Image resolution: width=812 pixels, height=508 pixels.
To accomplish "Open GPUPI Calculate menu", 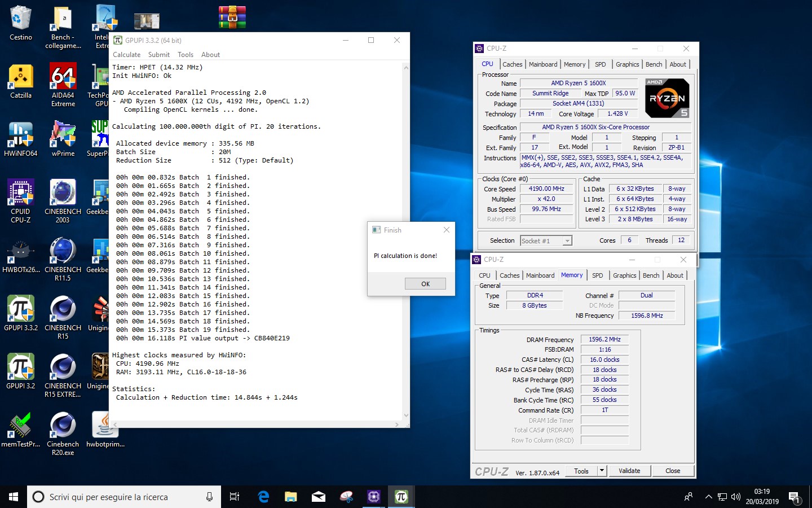I will (x=126, y=55).
